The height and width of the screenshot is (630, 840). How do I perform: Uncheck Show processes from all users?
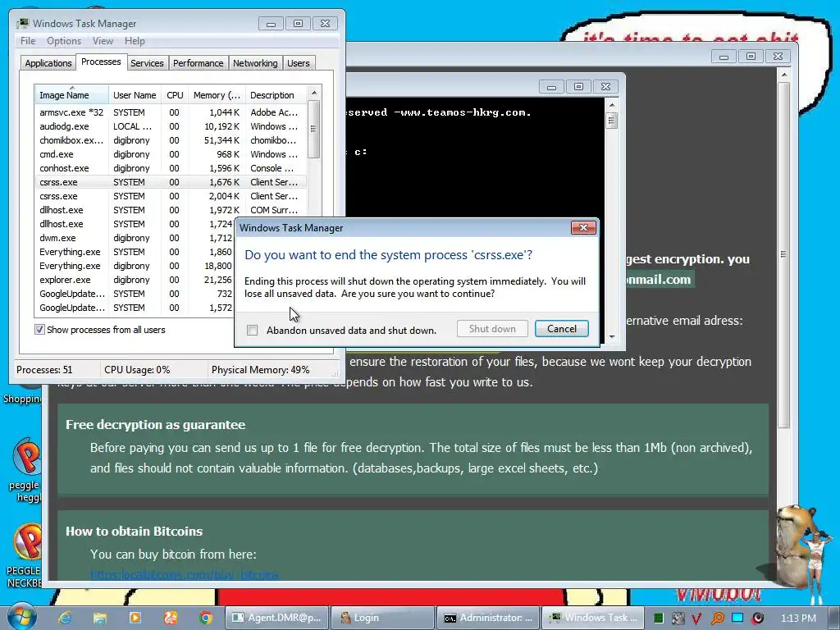[x=39, y=330]
